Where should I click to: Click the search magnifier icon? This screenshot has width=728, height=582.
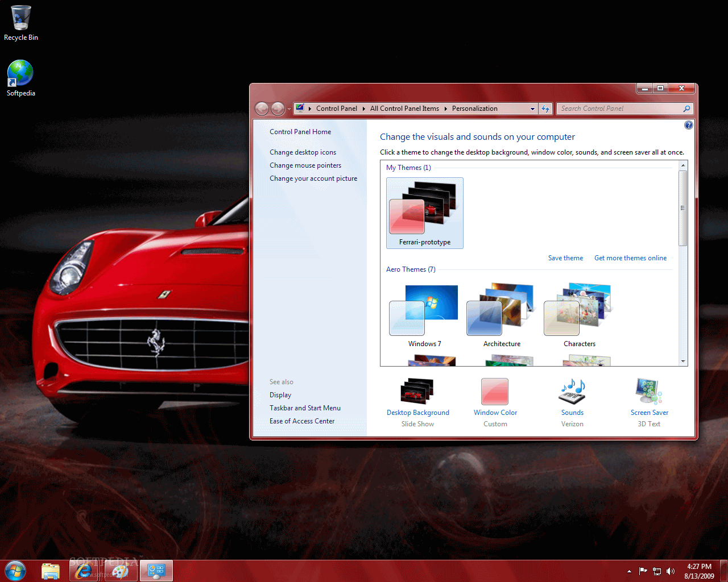tap(686, 109)
